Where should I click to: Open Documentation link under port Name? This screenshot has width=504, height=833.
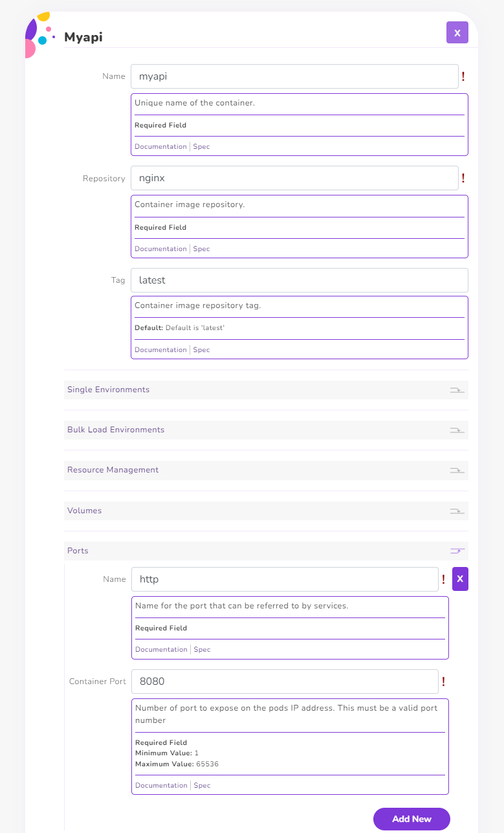[161, 649]
